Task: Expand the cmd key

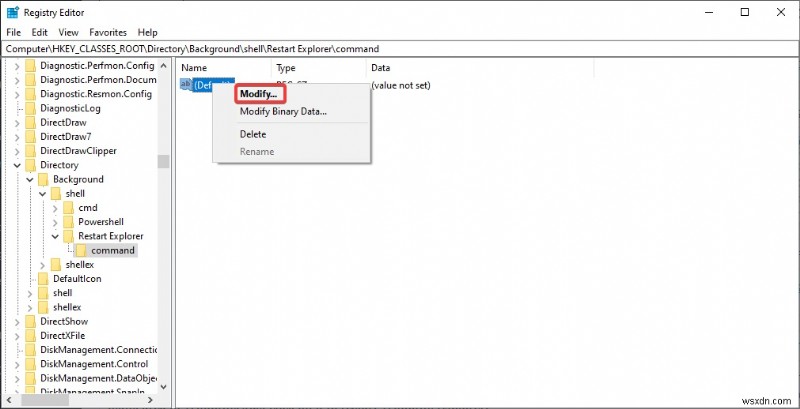Action: (x=55, y=208)
